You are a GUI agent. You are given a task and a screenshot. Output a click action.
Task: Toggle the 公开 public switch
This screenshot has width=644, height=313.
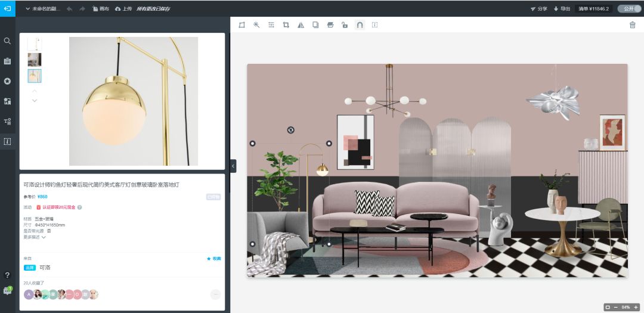pos(629,8)
